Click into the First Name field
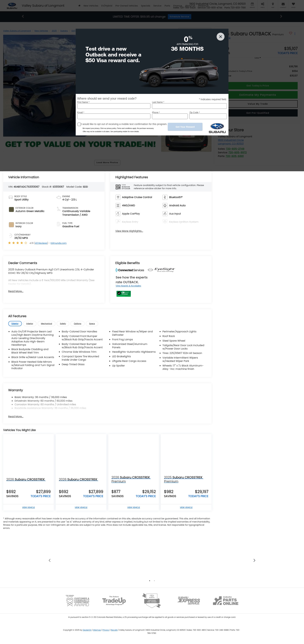 114,106
